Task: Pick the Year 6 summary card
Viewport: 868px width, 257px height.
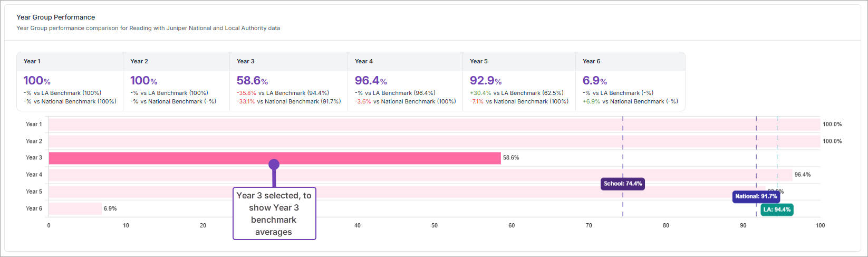Action: 630,82
